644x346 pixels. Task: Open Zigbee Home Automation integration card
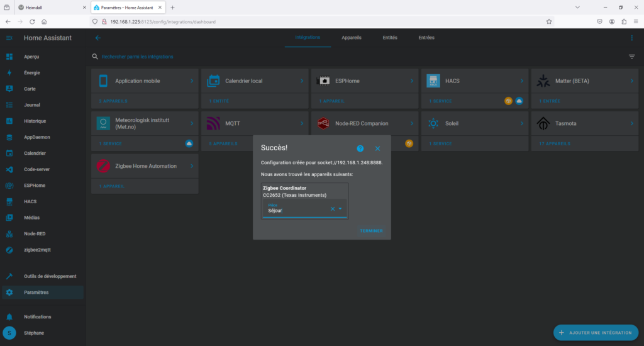coord(145,166)
